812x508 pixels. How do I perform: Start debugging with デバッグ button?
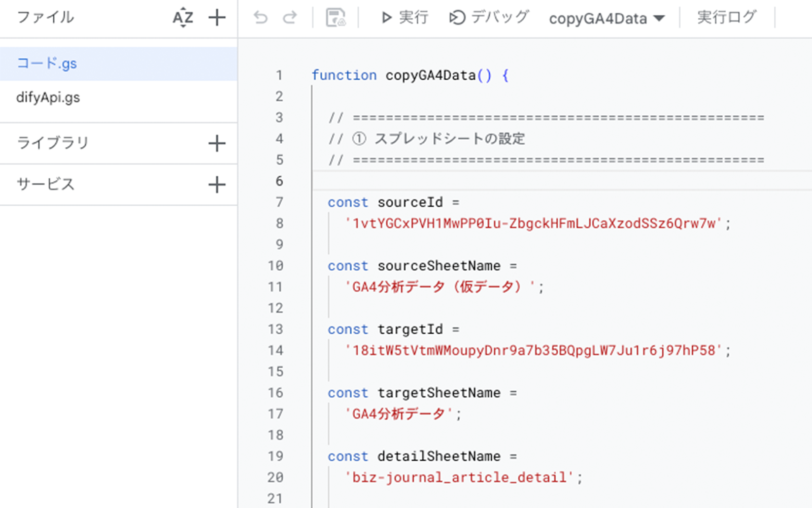tap(489, 18)
